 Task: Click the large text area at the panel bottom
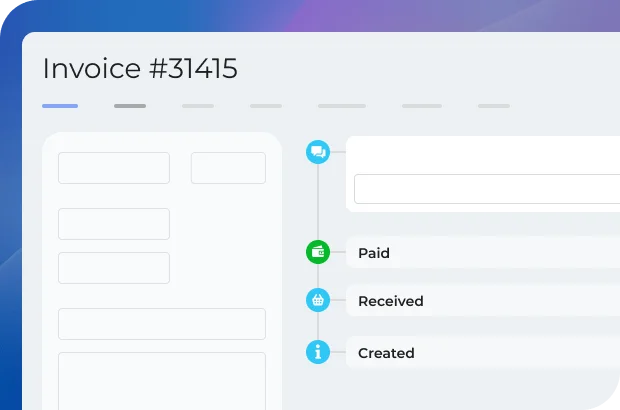[x=162, y=380]
